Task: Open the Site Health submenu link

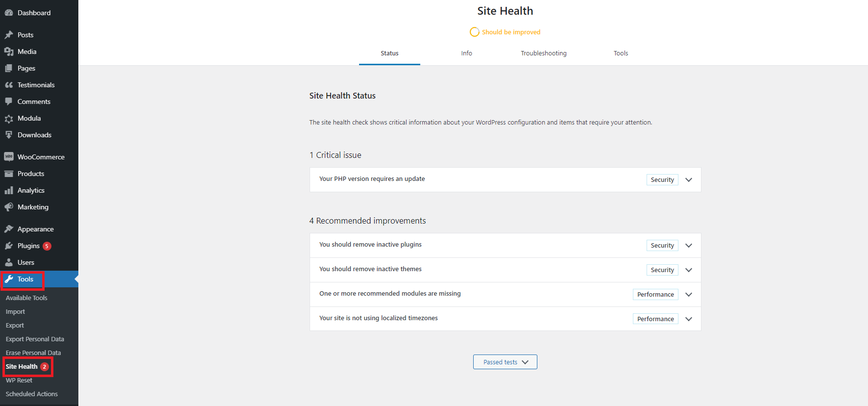Action: 22,366
